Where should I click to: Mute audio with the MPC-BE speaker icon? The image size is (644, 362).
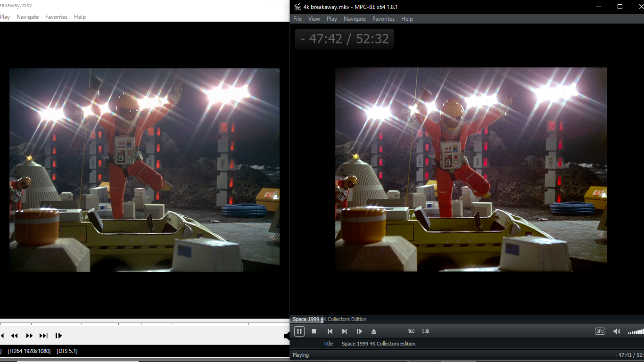[617, 331]
